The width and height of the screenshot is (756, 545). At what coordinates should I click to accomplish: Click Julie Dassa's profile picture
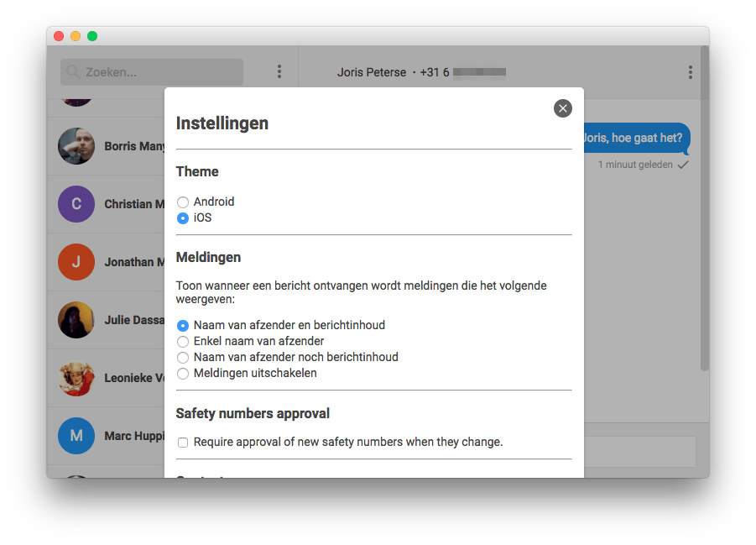click(x=76, y=320)
